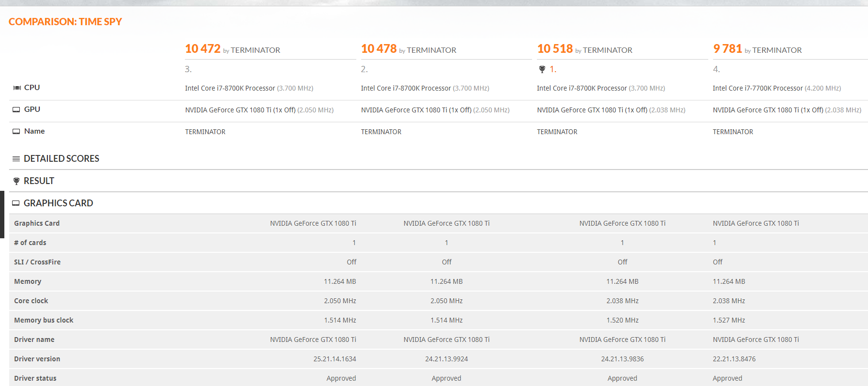Viewport: 868px width, 386px height.
Task: Click the icon next to the Name row label
Action: point(16,131)
